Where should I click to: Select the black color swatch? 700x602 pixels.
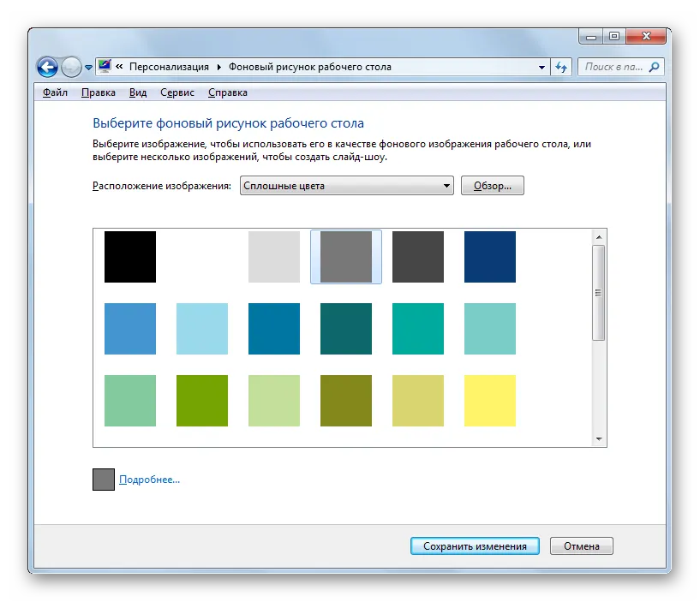[x=130, y=257]
